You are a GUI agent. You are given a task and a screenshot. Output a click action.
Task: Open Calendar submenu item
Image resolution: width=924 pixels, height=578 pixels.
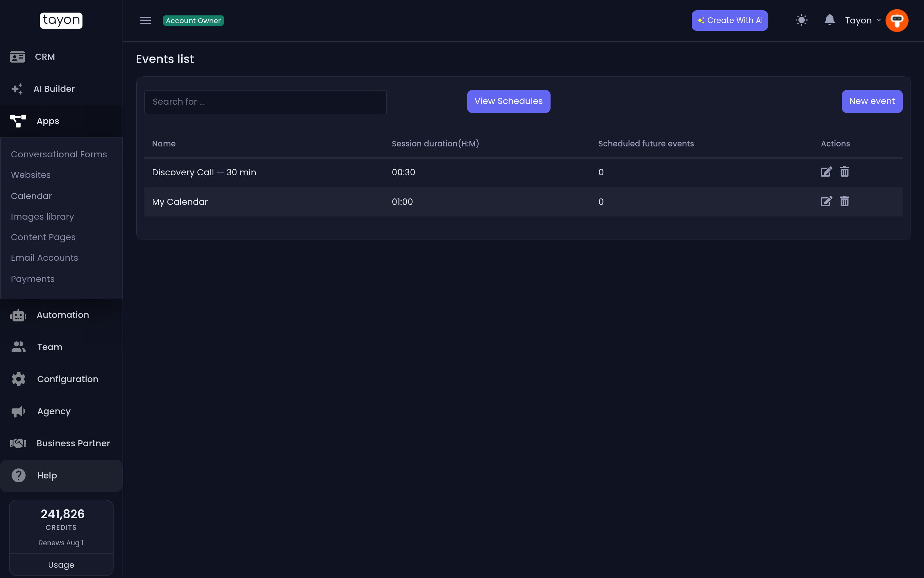pos(31,196)
